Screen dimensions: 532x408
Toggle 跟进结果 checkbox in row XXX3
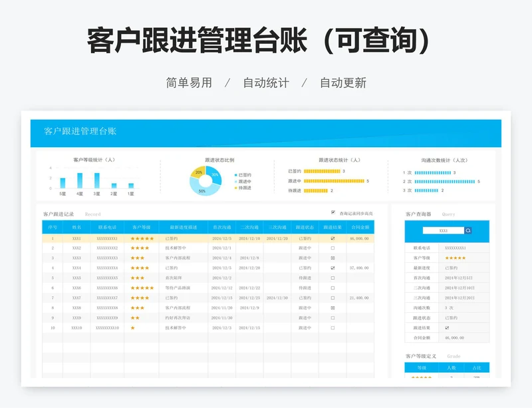click(332, 258)
